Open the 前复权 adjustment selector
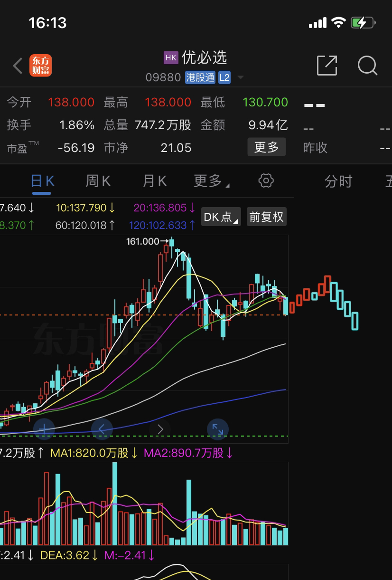392x580 pixels. (267, 217)
